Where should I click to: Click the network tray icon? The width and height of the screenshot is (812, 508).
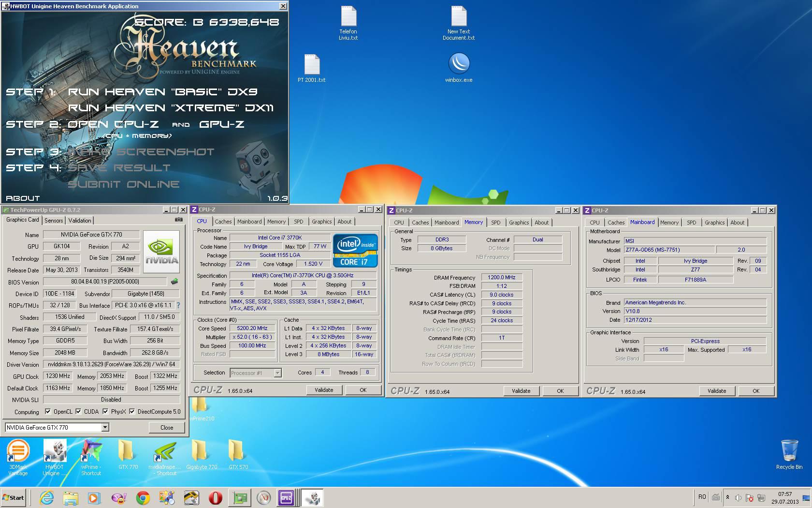[761, 498]
